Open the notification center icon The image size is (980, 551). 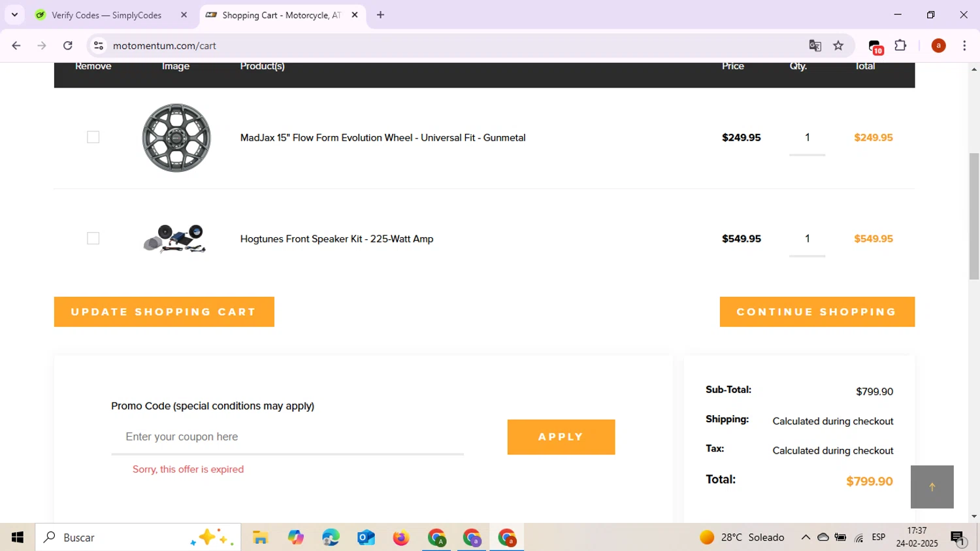958,538
